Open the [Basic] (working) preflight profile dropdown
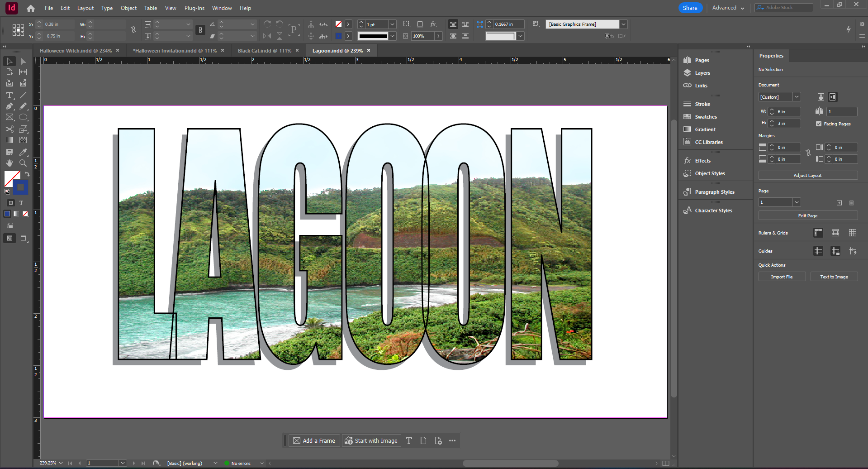Viewport: 868px width, 469px height. (x=215, y=463)
